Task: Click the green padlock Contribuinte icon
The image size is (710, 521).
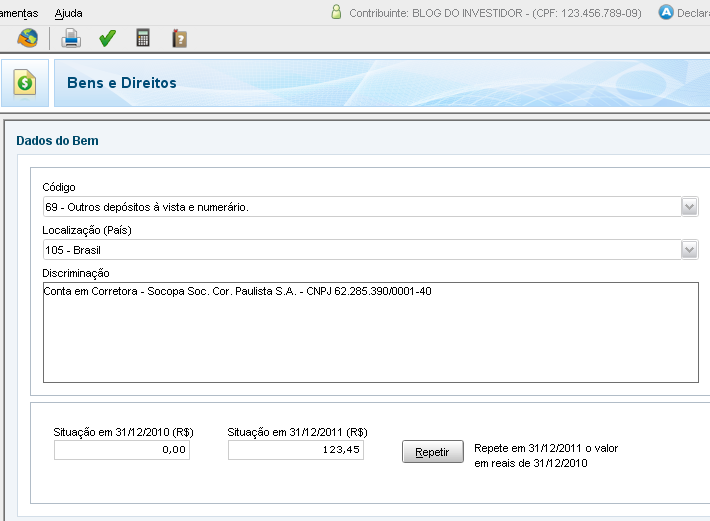Action: pos(336,12)
